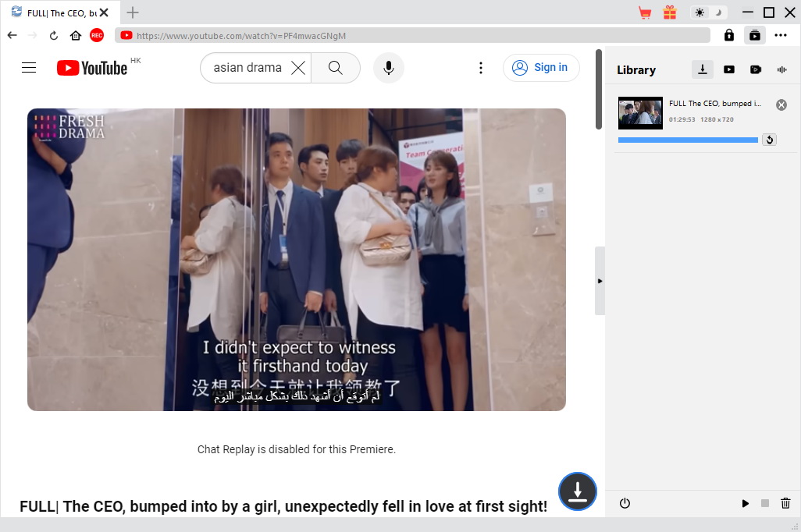Open YouTube settings three-dot menu
Image resolution: width=801 pixels, height=532 pixels.
481,68
